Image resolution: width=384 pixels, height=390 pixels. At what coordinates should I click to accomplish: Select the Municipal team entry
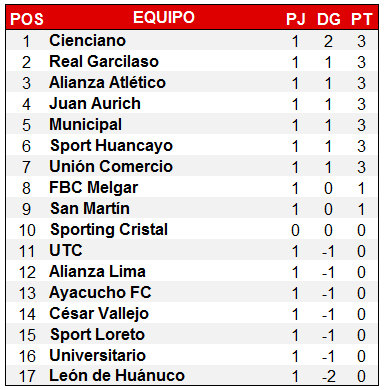[86, 125]
